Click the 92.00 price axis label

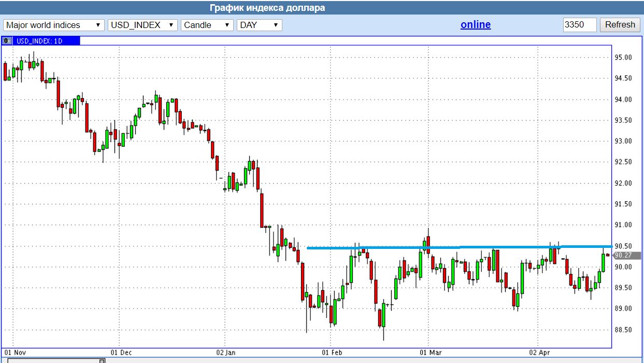click(623, 183)
